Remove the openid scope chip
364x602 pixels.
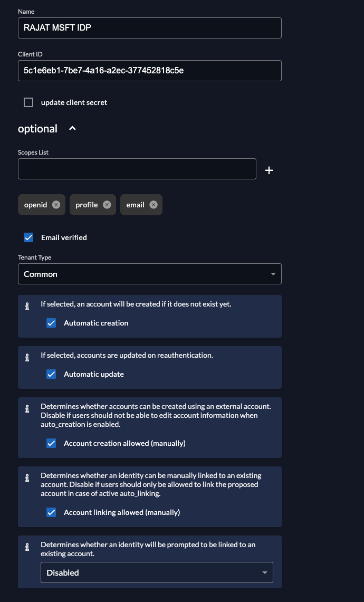pyautogui.click(x=56, y=205)
